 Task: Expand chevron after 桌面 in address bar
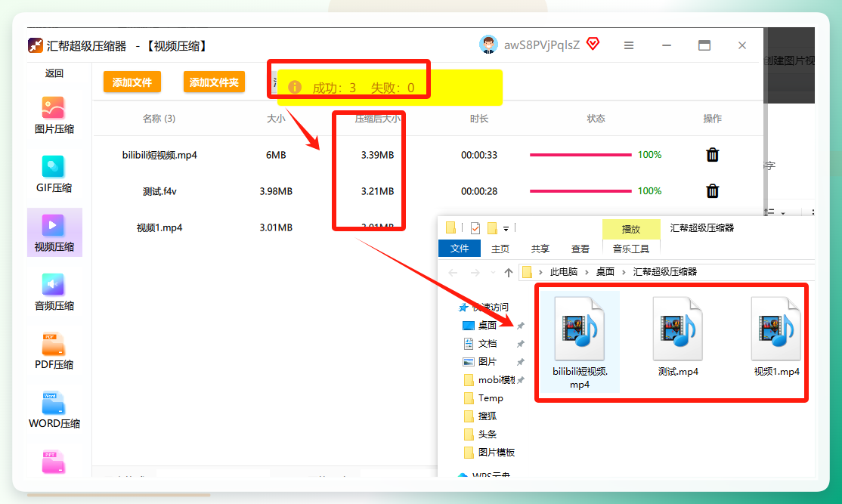tap(624, 272)
